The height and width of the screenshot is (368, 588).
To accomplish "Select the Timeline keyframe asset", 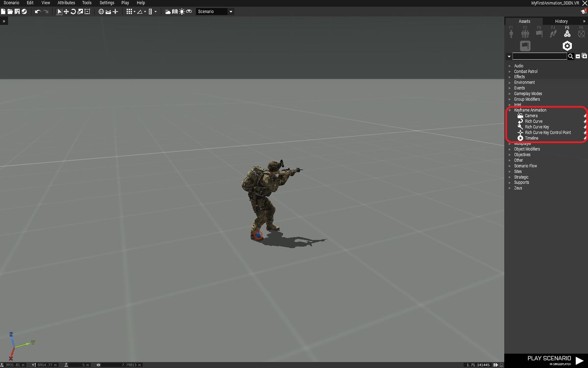I will click(x=531, y=138).
